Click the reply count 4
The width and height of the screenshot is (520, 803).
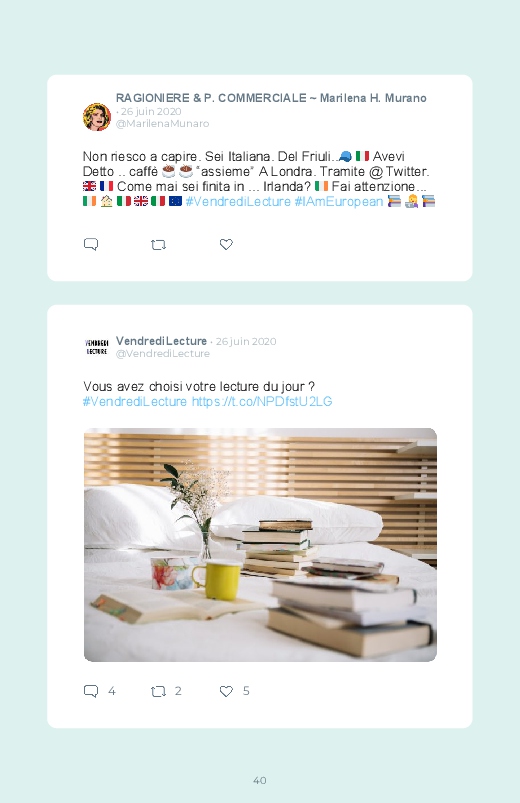[x=112, y=691]
